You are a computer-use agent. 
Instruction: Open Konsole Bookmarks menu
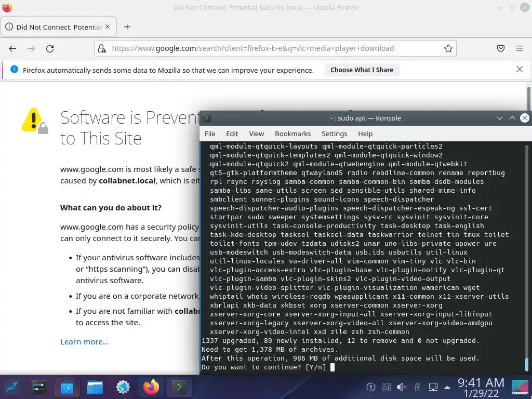tap(293, 134)
